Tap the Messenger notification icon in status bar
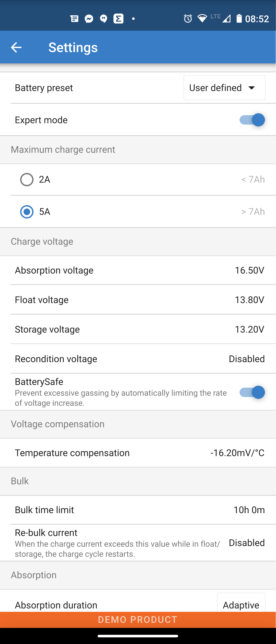 [x=89, y=19]
